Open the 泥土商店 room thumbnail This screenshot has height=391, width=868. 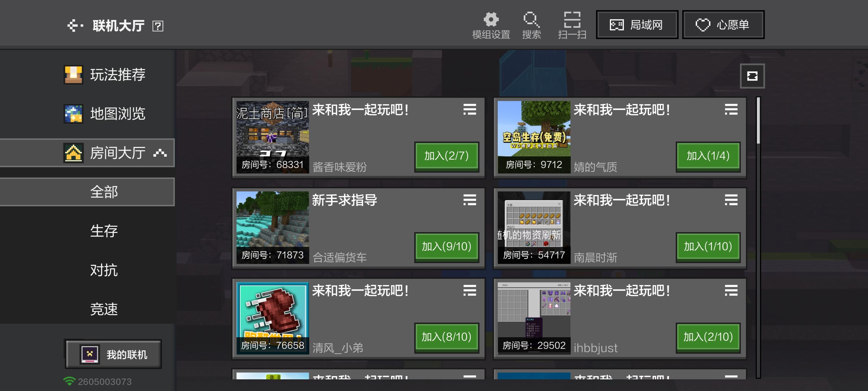273,137
